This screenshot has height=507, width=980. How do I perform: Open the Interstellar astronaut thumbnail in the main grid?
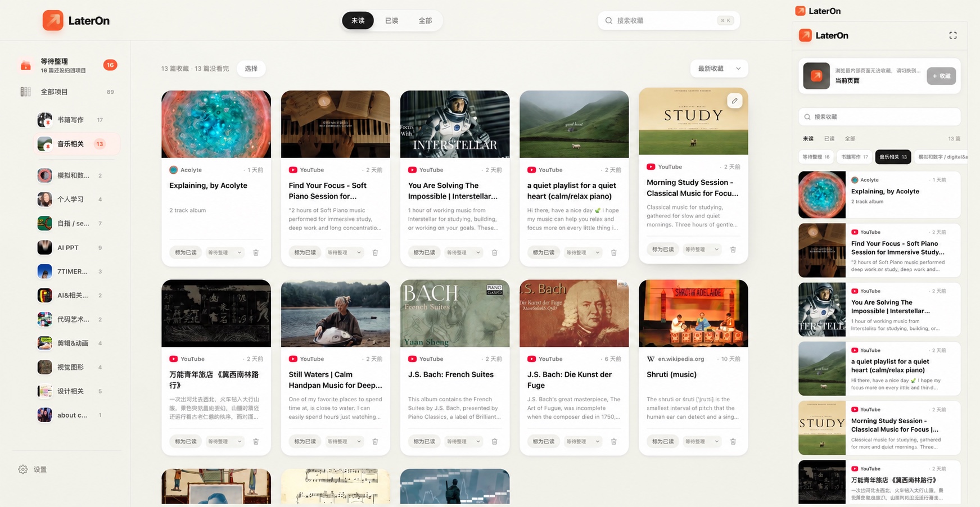click(455, 124)
